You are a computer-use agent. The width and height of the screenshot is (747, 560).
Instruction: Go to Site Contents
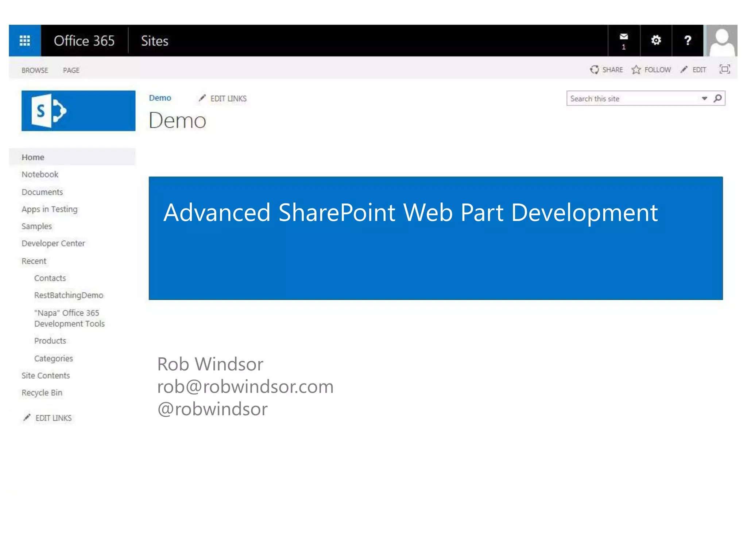tap(46, 376)
